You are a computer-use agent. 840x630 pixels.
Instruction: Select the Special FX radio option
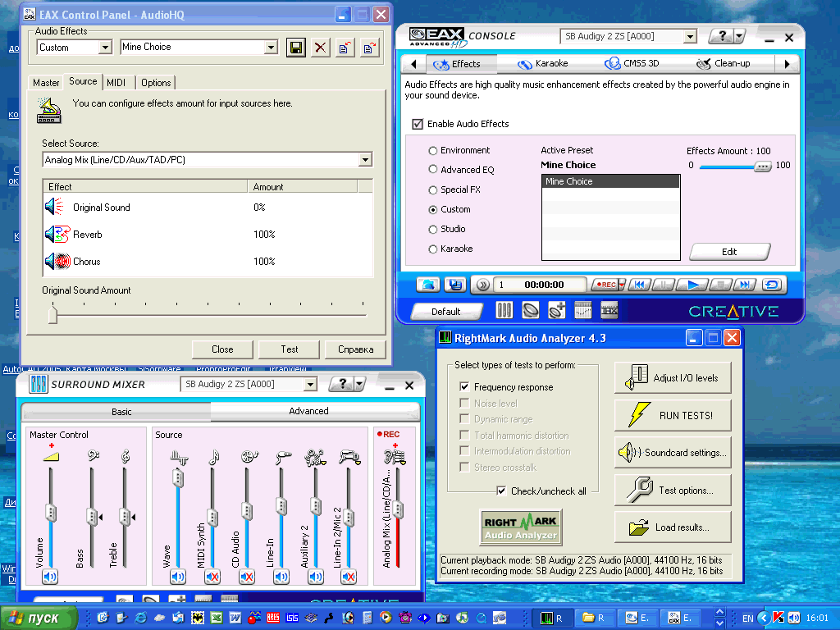[x=433, y=189]
